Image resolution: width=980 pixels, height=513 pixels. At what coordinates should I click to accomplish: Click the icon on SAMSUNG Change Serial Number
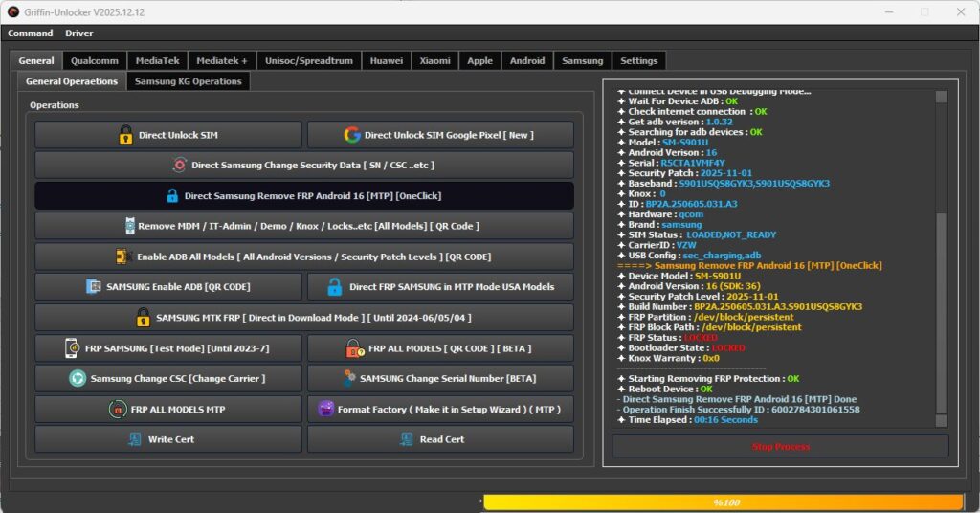(349, 378)
